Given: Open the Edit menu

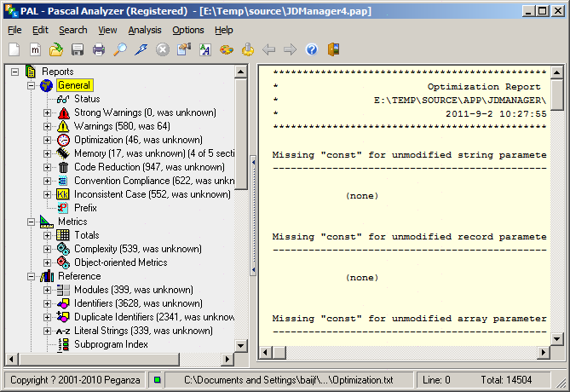Looking at the screenshot, I should (x=40, y=30).
